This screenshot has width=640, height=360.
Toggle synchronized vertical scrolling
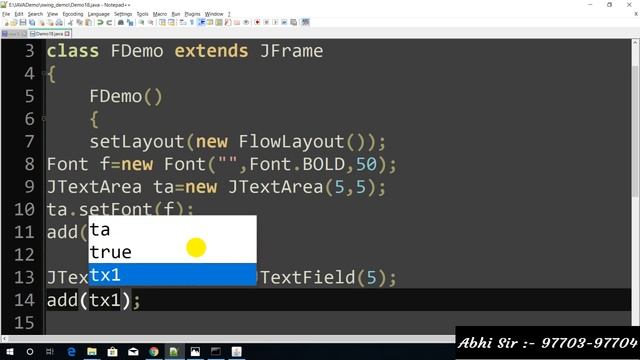[x=162, y=22]
